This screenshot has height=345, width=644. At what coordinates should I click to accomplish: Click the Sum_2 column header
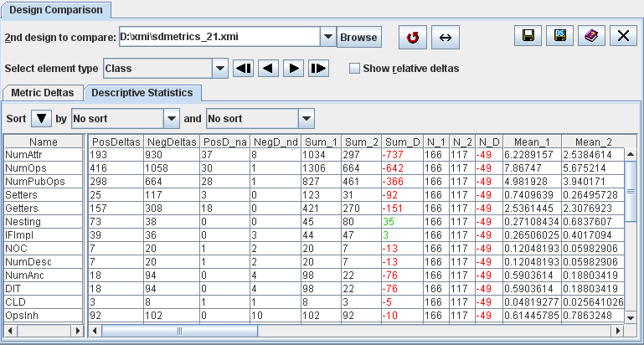click(x=362, y=142)
